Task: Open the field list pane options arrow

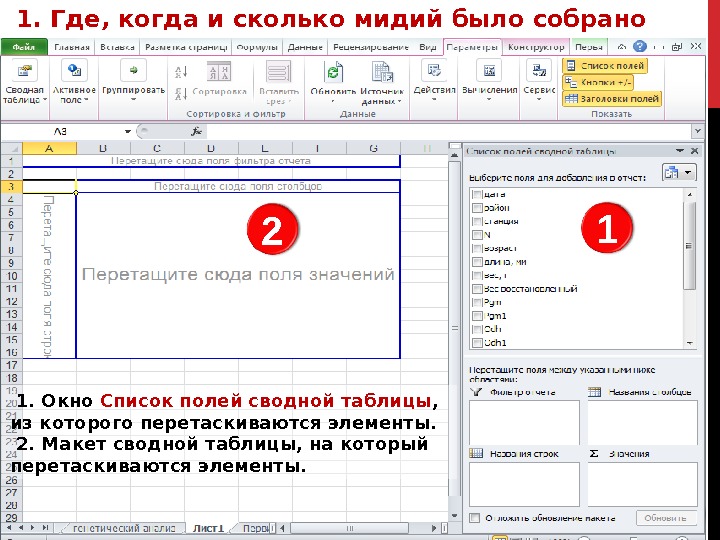Action: tap(680, 151)
